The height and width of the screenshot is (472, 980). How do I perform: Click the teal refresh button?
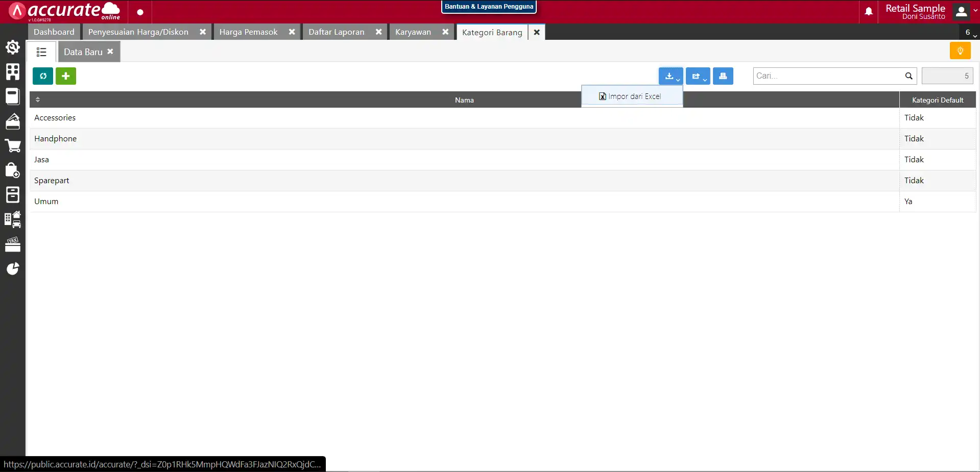point(43,76)
